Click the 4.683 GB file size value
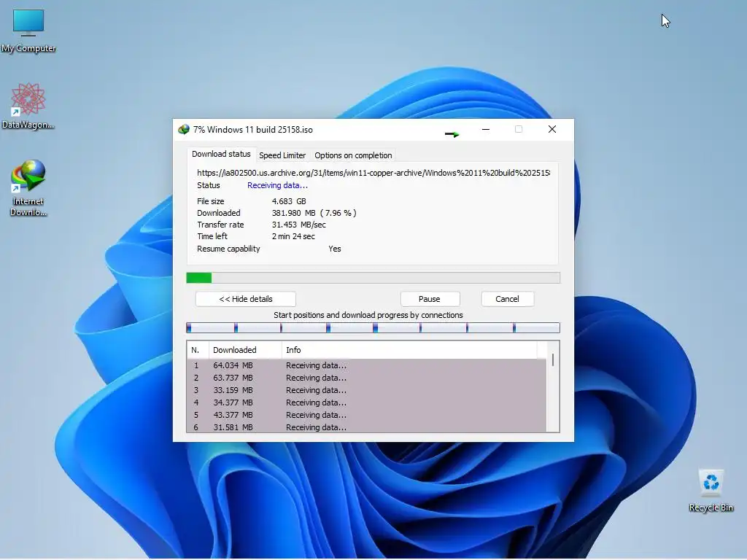Image resolution: width=747 pixels, height=560 pixels. point(289,201)
